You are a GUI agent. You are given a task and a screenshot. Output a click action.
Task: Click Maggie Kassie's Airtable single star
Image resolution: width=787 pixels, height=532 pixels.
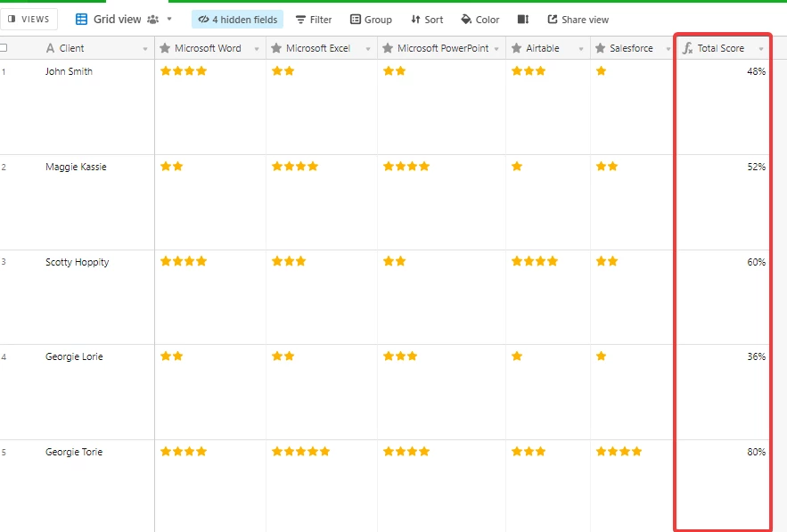tap(517, 166)
